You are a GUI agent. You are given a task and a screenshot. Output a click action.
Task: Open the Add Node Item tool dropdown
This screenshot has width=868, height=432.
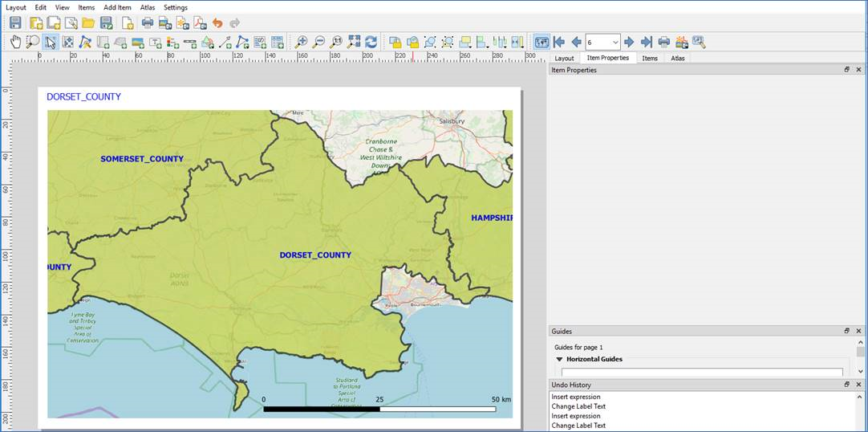tap(242, 42)
